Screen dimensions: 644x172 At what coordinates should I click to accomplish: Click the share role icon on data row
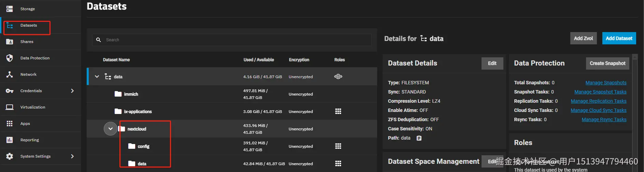click(x=338, y=76)
